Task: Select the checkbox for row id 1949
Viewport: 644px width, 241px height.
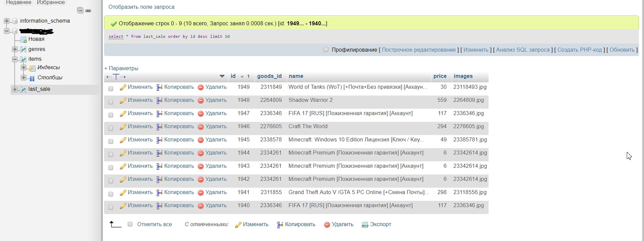Action: point(111,89)
